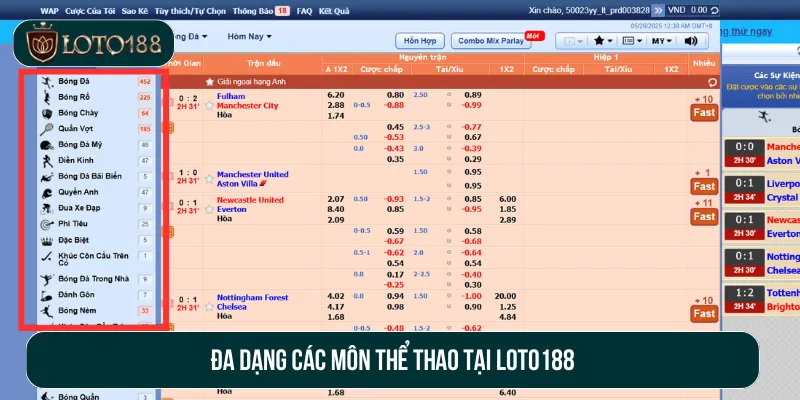The height and width of the screenshot is (400, 800).
Task: Select the 8.40 odds for Everton
Action: point(336,209)
